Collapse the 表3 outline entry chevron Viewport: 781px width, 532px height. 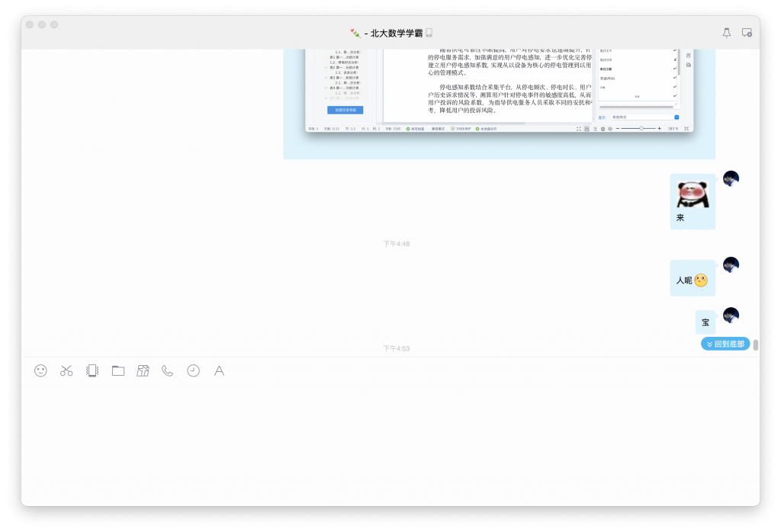[x=326, y=78]
